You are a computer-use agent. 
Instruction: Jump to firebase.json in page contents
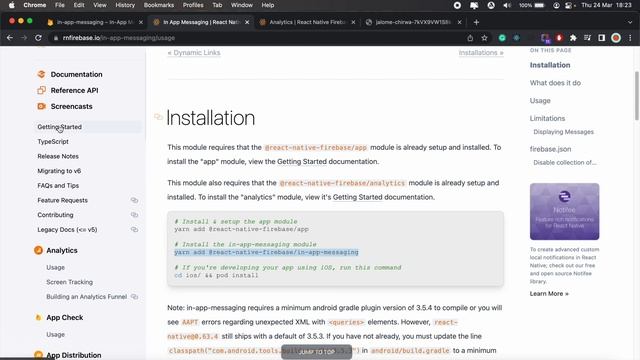click(x=550, y=149)
